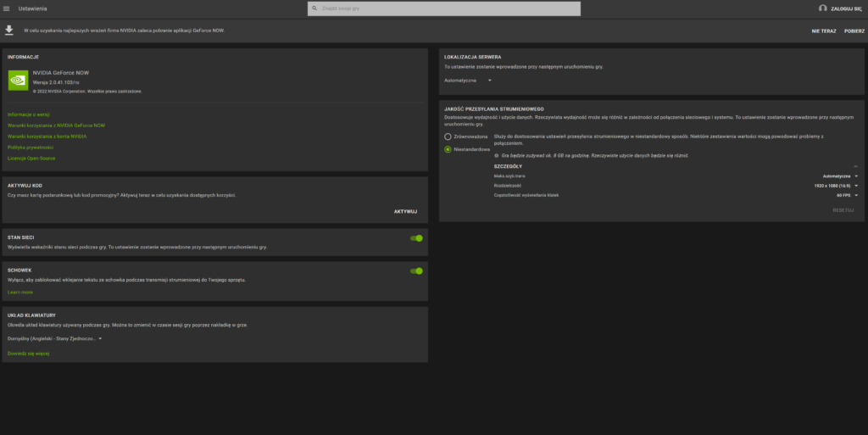868x435 pixels.
Task: Select the Niestandardowa radio option
Action: [x=448, y=149]
